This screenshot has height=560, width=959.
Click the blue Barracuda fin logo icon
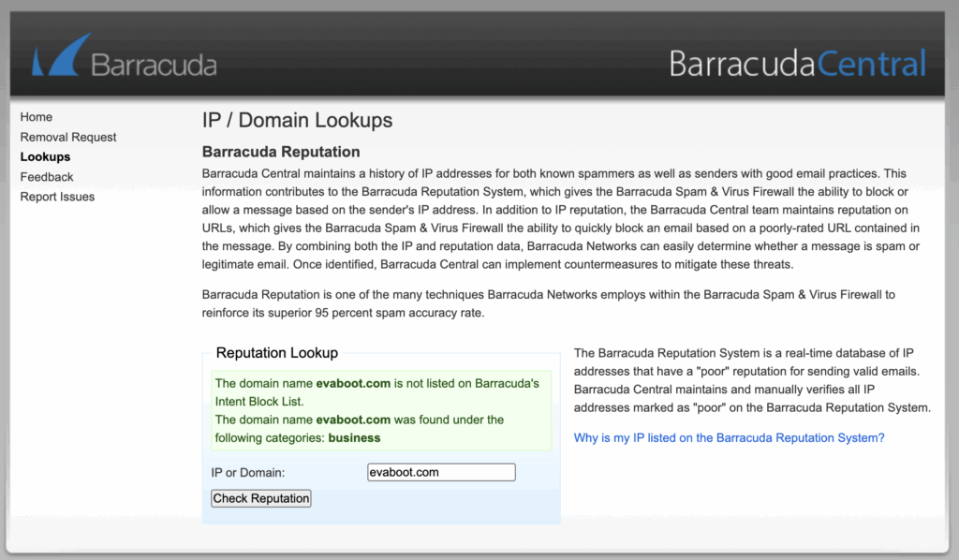[x=61, y=54]
